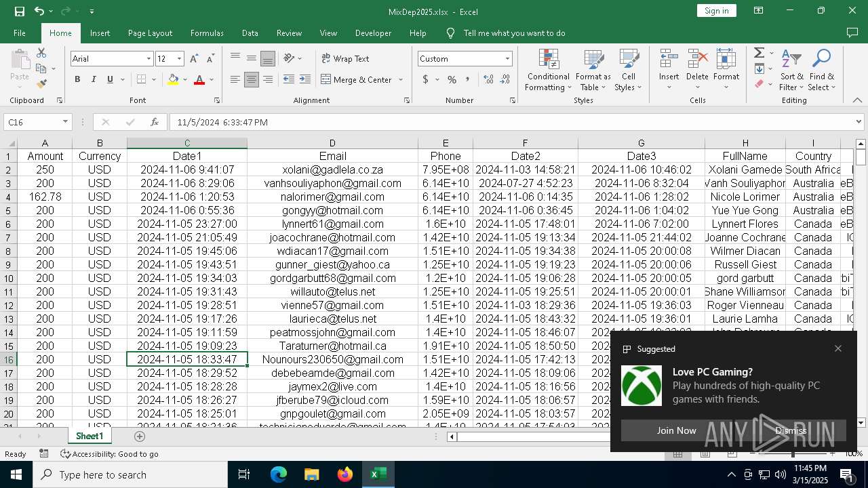868x488 pixels.
Task: Switch to the Insert tab
Action: click(100, 33)
